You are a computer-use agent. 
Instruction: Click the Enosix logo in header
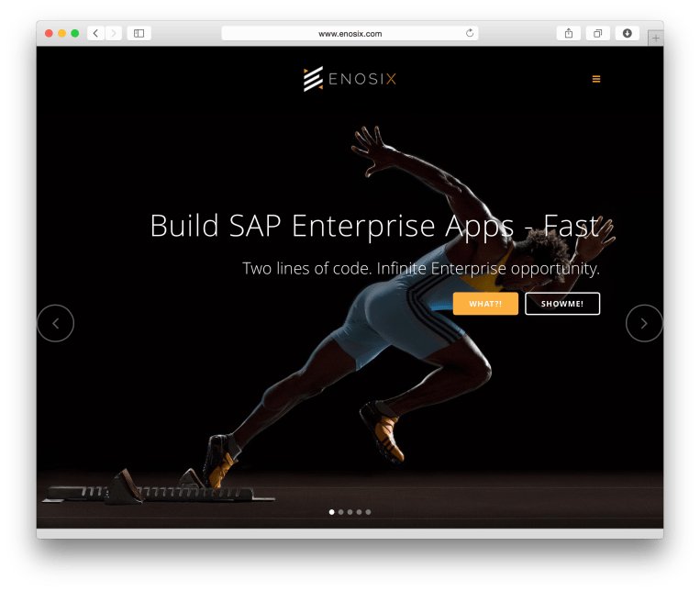[x=350, y=80]
